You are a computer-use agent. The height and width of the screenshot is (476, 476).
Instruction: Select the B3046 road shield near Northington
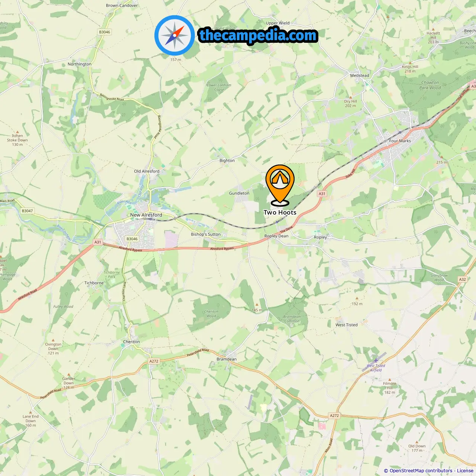104,32
